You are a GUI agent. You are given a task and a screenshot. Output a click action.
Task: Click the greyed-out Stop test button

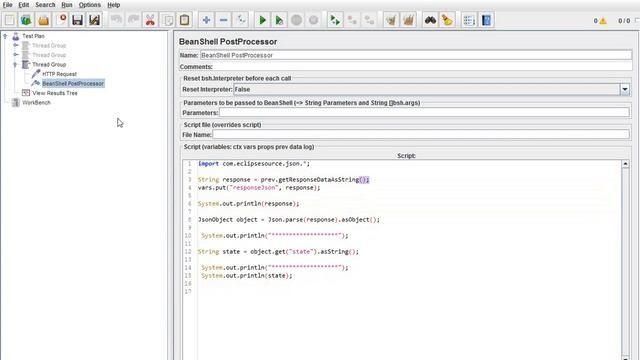297,20
